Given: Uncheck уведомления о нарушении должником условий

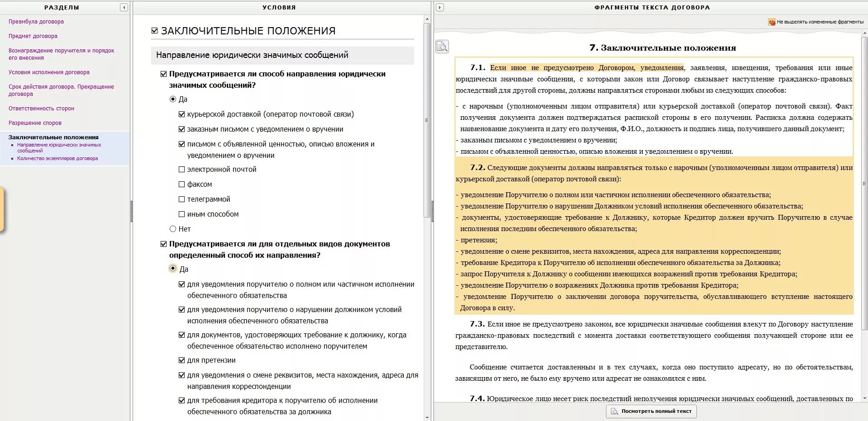Looking at the screenshot, I should click(181, 310).
